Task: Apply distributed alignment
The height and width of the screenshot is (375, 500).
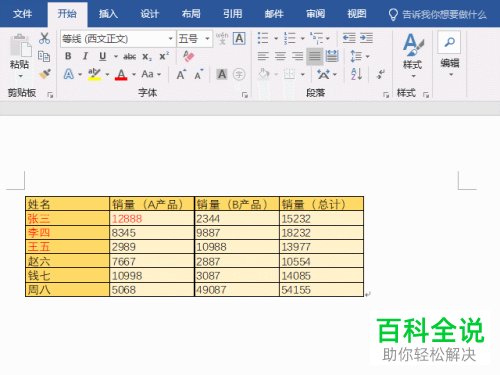Action: (x=332, y=56)
